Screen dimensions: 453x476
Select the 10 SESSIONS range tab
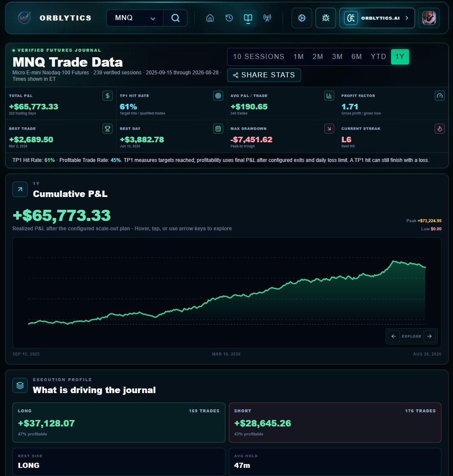258,57
